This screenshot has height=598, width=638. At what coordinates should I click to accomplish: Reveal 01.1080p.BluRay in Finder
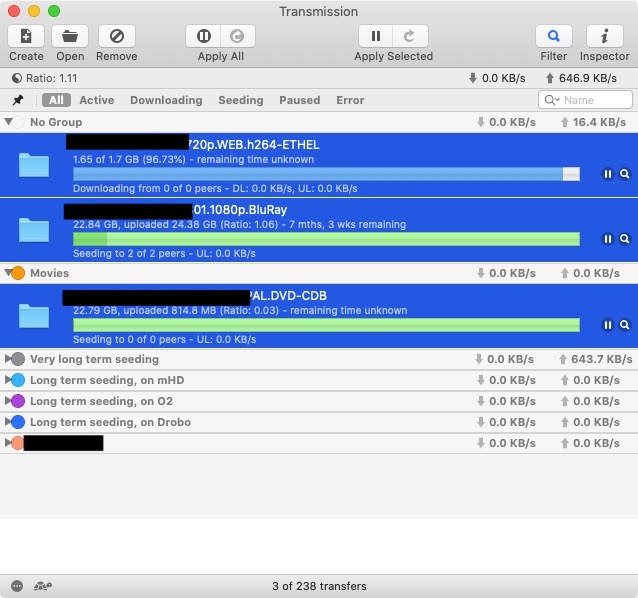point(625,239)
